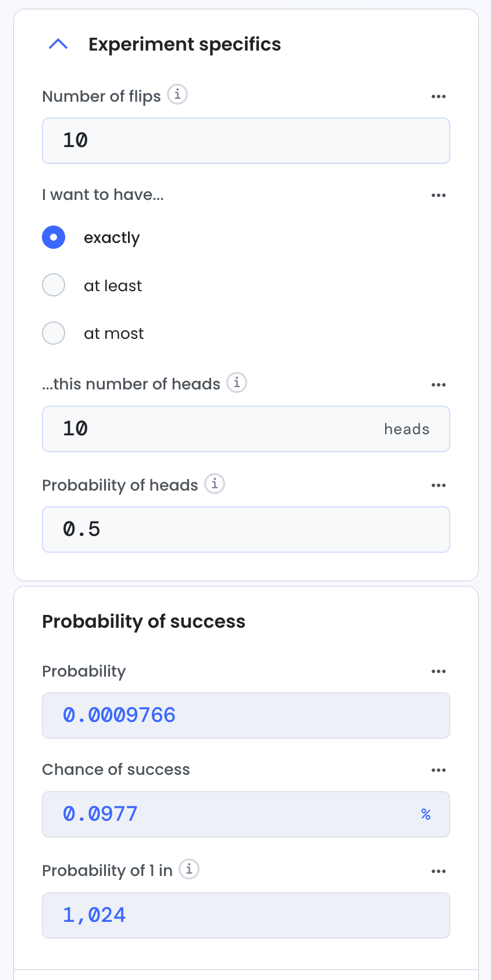The width and height of the screenshot is (491, 980).
Task: Open more options for I want to have
Action: point(439,195)
